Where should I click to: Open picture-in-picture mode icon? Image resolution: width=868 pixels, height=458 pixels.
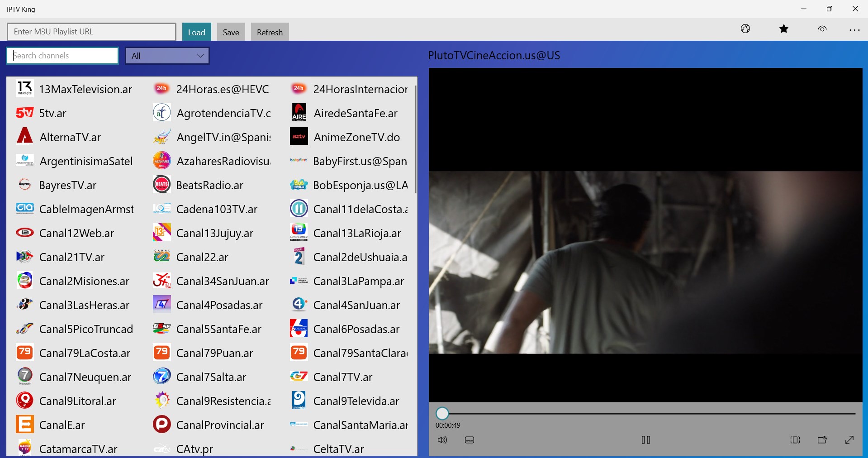(822, 439)
